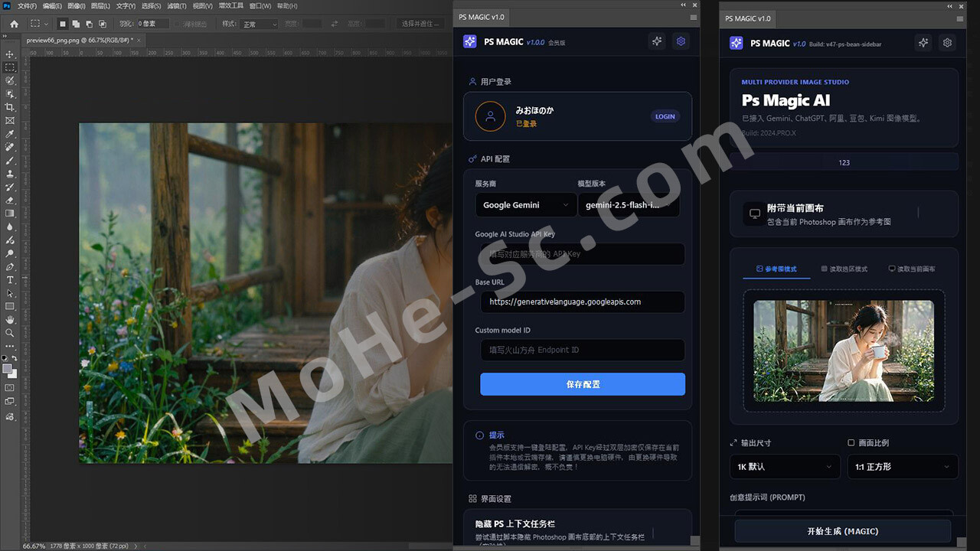Screen dimensions: 980x551
Task: Select the Rectangle shape tool
Action: pos(10,306)
